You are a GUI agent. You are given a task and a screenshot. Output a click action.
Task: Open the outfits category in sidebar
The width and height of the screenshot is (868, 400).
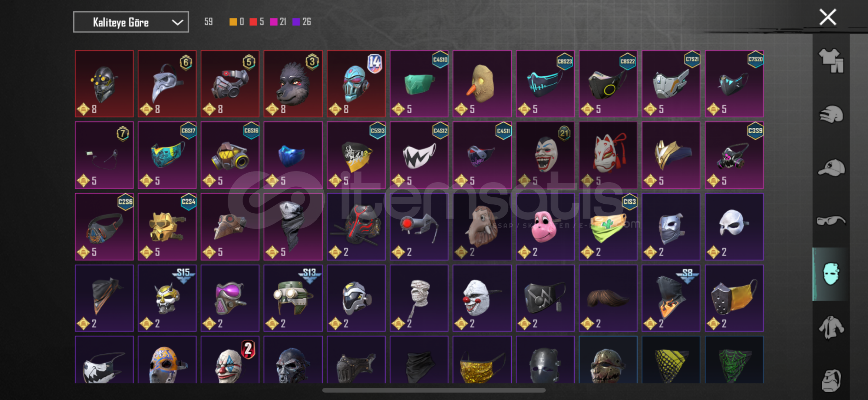831,60
